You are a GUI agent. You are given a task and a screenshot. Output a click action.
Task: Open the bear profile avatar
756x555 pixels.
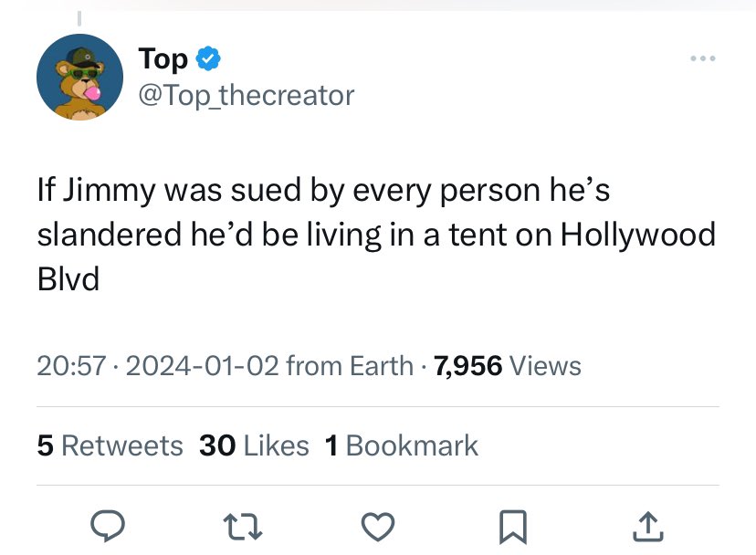(79, 77)
